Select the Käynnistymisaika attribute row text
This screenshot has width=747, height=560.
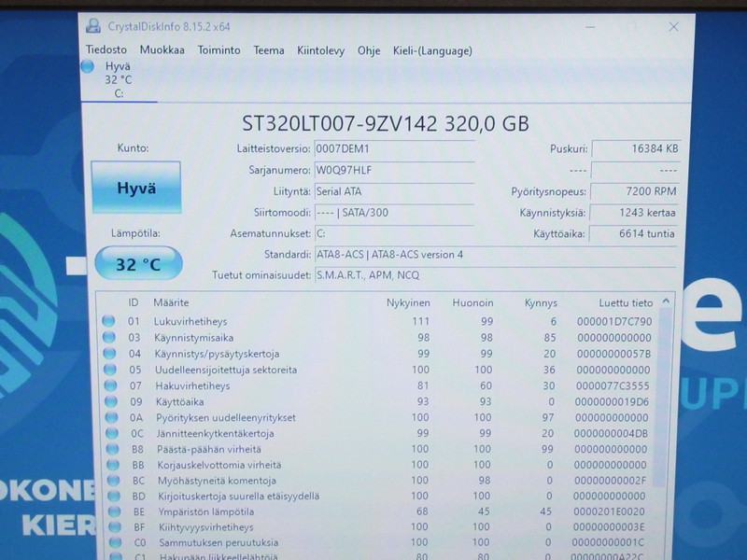(x=194, y=338)
